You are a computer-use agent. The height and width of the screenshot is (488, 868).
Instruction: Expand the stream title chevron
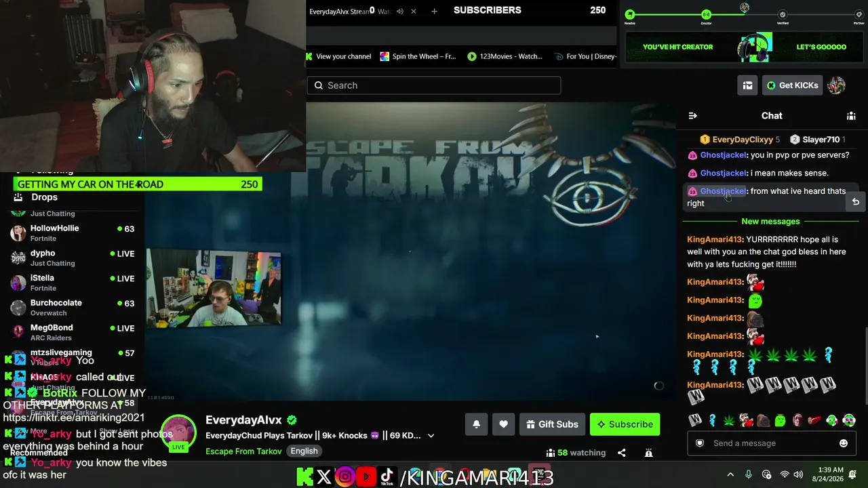click(x=431, y=436)
